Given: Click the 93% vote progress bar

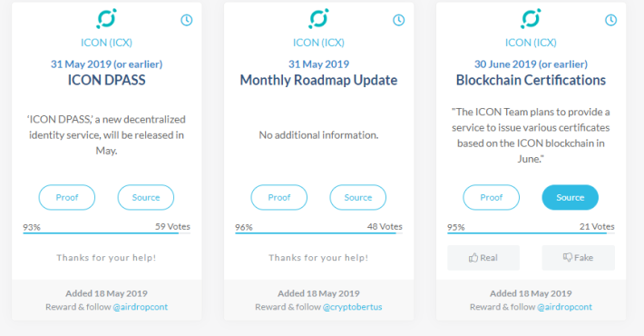Looking at the screenshot, I should tap(106, 233).
